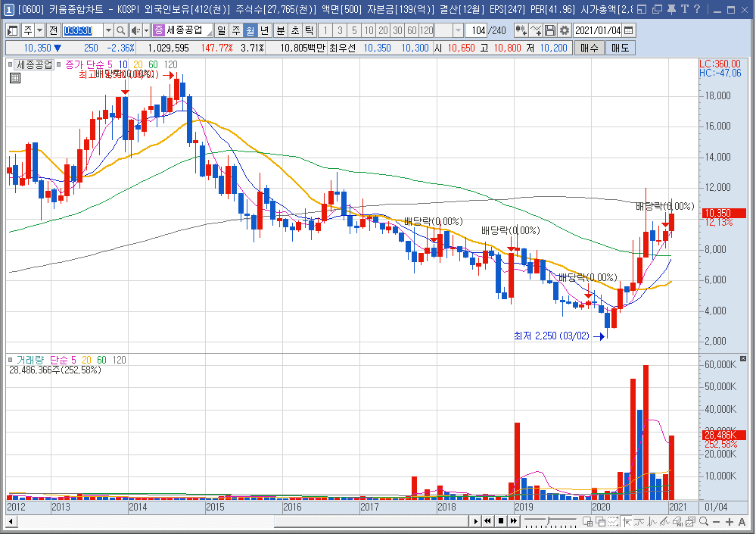
Task: Open the data grid table icon on chart
Action: 15,78
